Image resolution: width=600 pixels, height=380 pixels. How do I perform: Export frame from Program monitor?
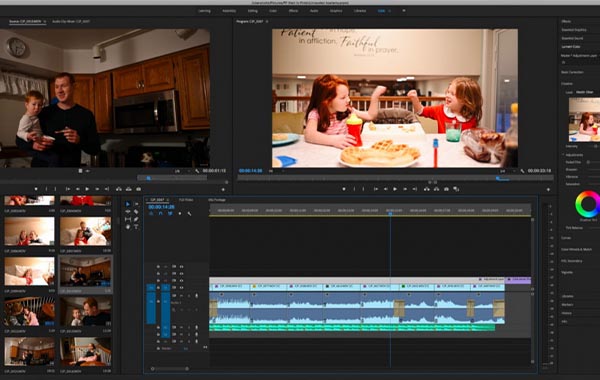tap(446, 189)
